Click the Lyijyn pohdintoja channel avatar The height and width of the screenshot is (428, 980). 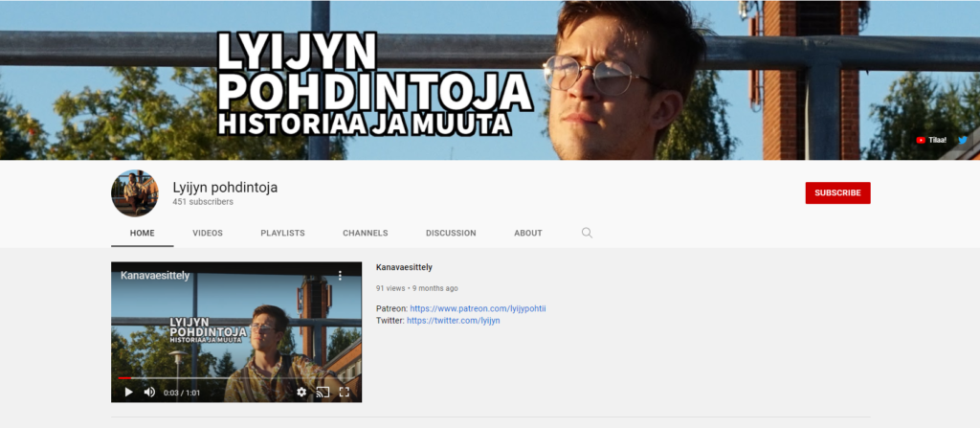pos(135,193)
